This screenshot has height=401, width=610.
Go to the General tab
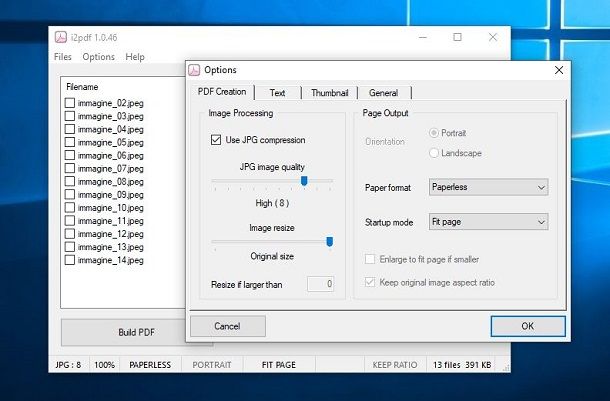[383, 93]
